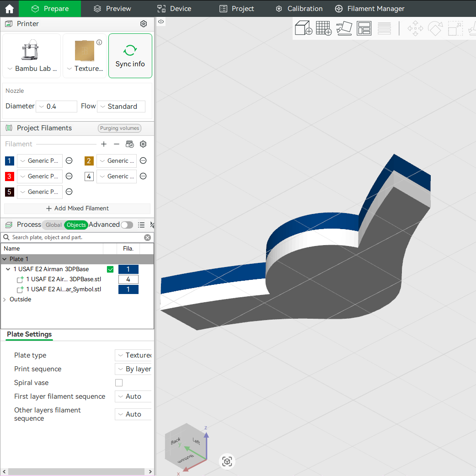Open the Bambu Lab printer dropdown
This screenshot has width=476, height=476.
pos(32,69)
